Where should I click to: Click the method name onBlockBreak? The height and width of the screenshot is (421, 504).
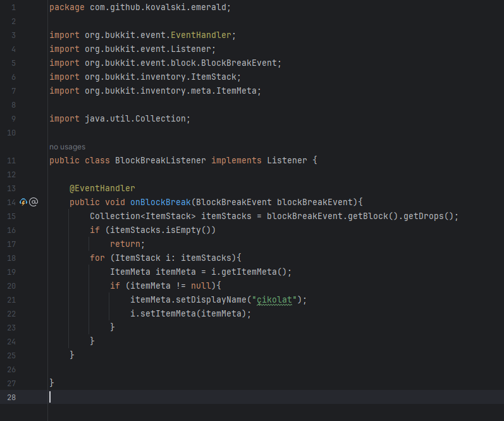pos(161,202)
